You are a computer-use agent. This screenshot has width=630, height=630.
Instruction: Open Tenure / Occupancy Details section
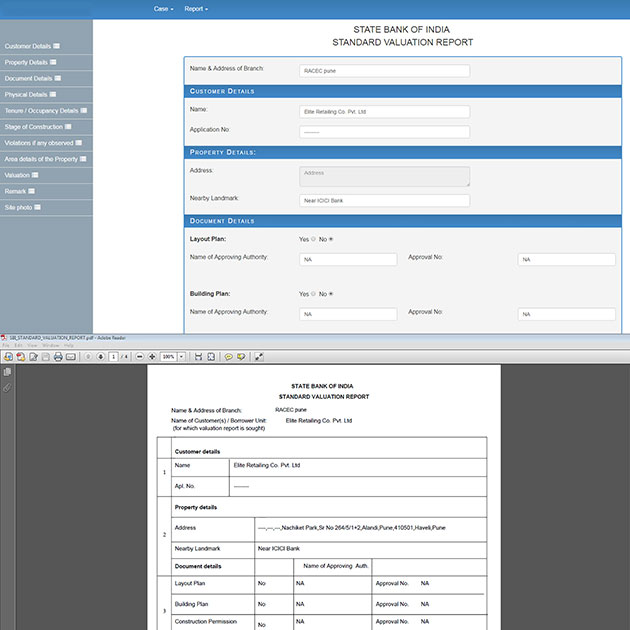coord(46,110)
